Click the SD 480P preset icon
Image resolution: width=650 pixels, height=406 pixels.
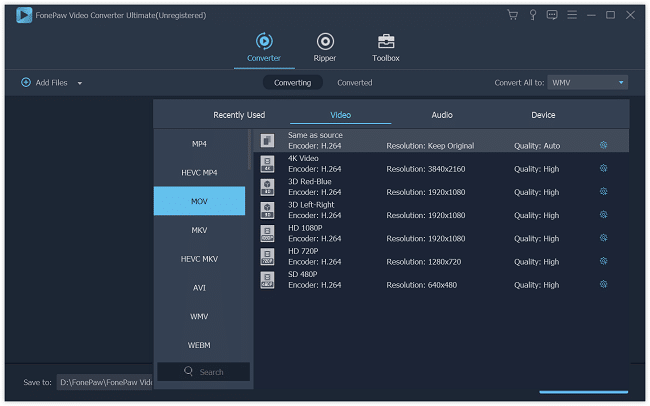(x=267, y=280)
